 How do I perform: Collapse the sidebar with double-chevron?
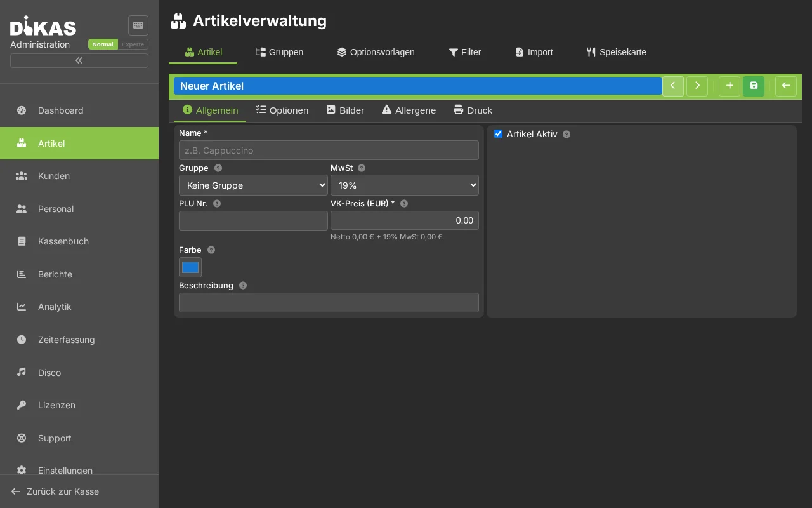coord(79,60)
